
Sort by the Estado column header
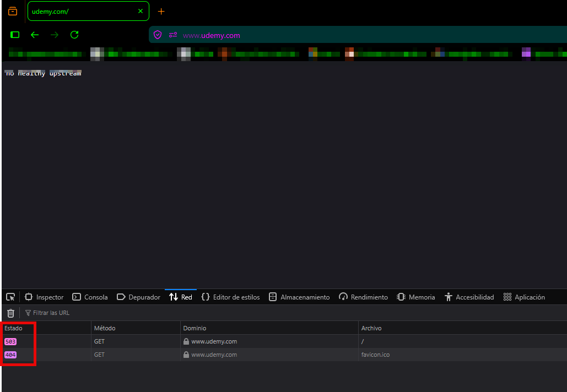46,328
